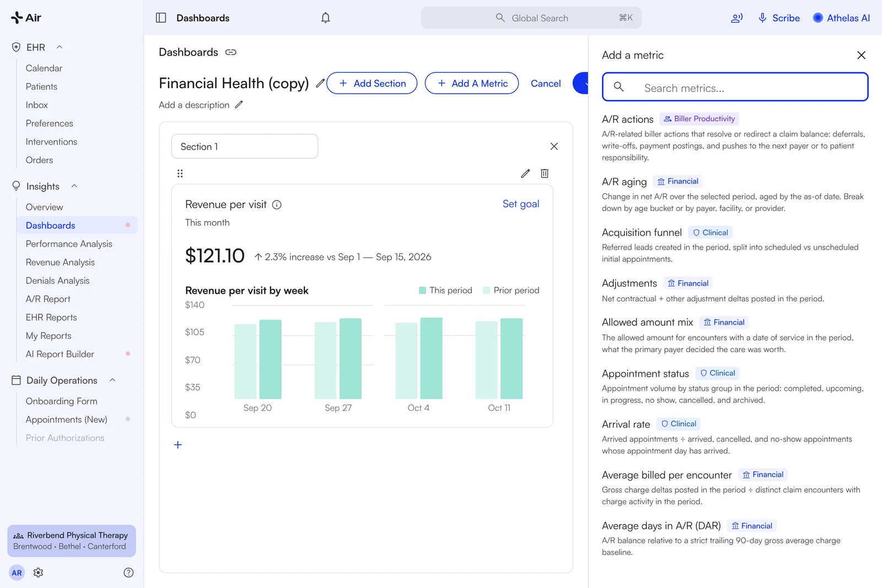This screenshot has width=882, height=588.
Task: Open the notifications bell
Action: tap(326, 18)
